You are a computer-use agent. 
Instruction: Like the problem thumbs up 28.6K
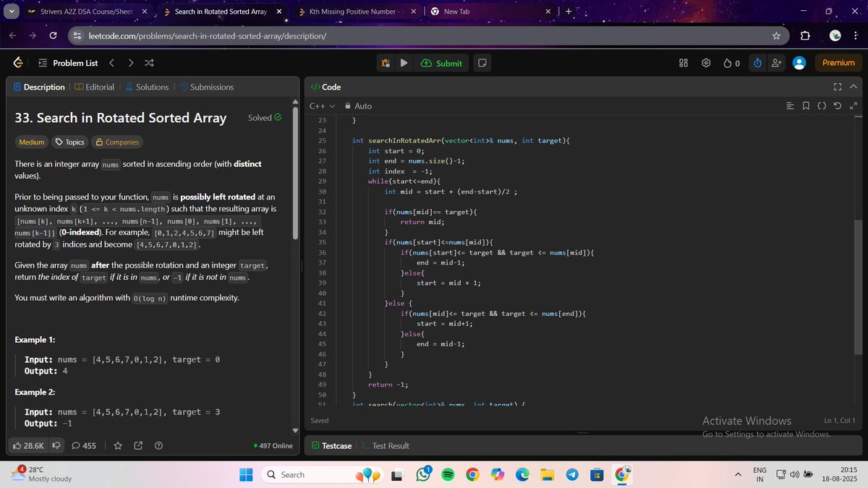[29, 445]
